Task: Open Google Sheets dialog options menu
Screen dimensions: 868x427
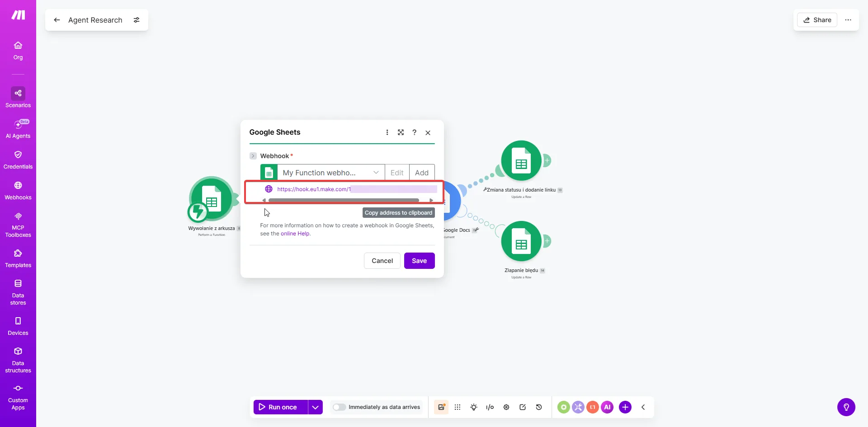Action: (x=387, y=132)
